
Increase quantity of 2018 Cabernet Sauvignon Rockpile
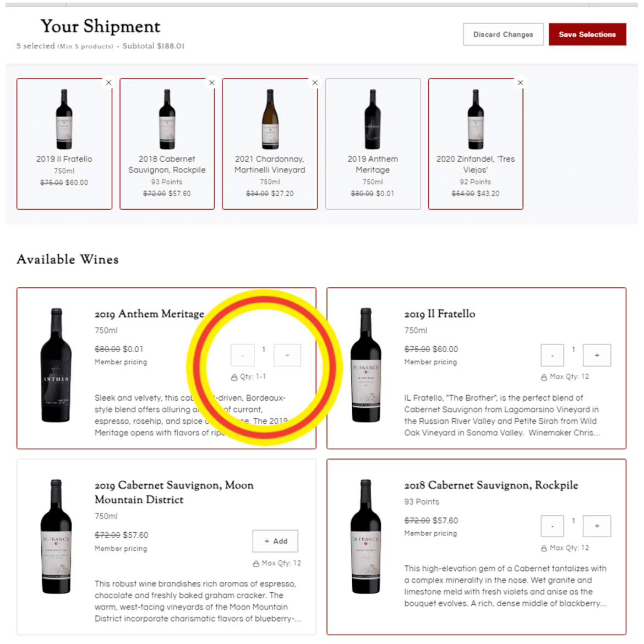(597, 526)
